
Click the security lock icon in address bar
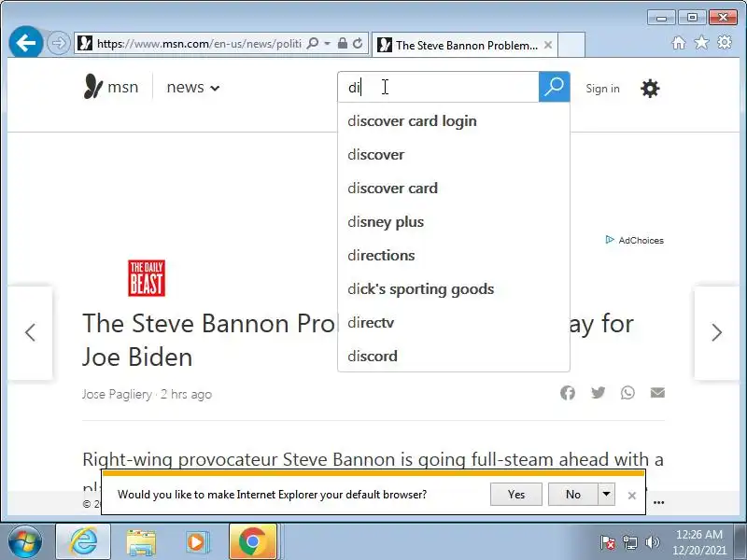coord(342,44)
